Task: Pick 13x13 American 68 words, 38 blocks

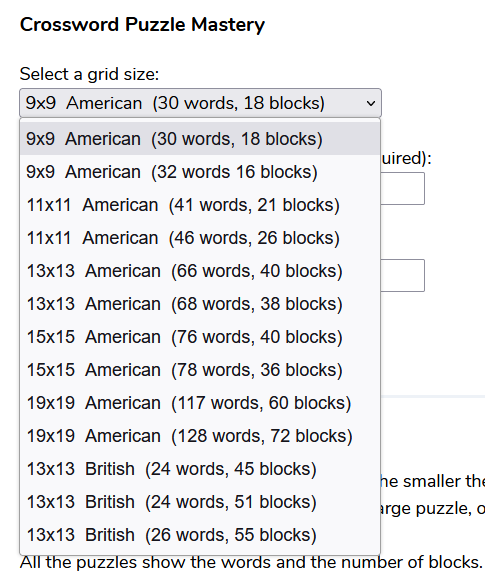Action: pos(200,304)
